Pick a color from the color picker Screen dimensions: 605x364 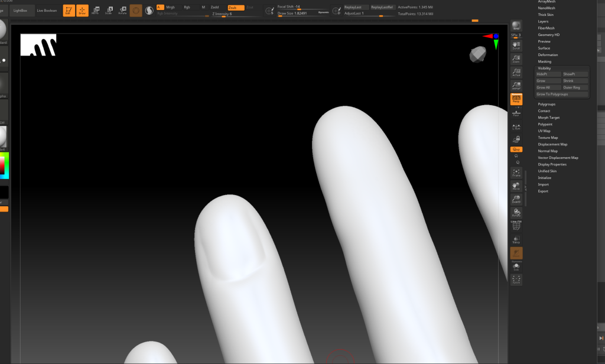pyautogui.click(x=4, y=165)
